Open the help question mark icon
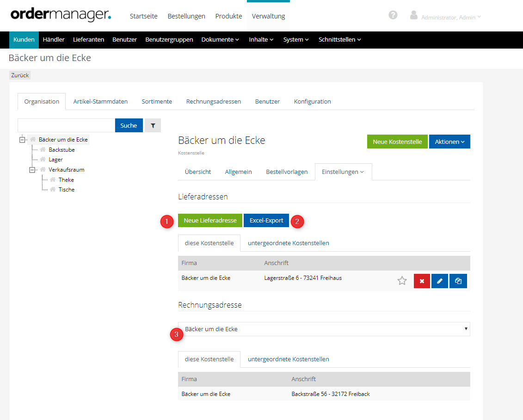 pos(393,15)
